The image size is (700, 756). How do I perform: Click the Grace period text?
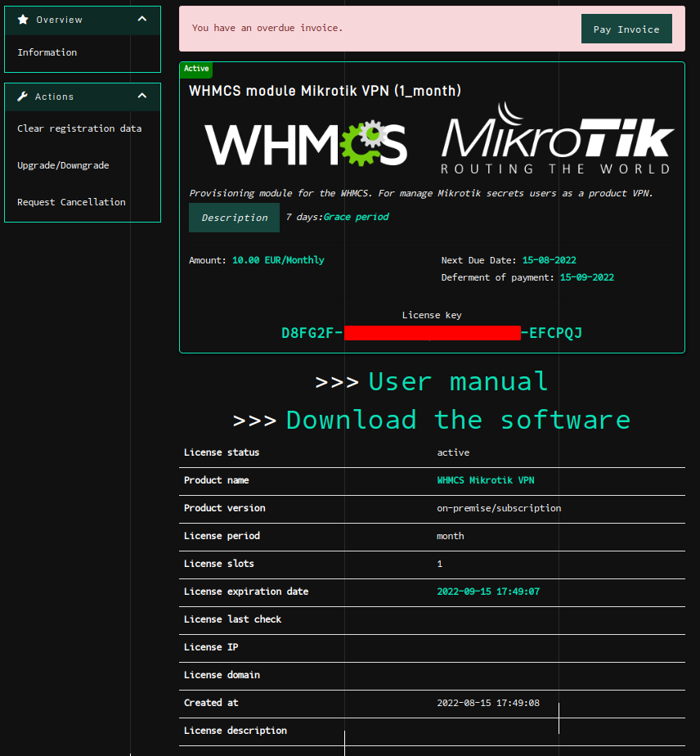tap(356, 217)
